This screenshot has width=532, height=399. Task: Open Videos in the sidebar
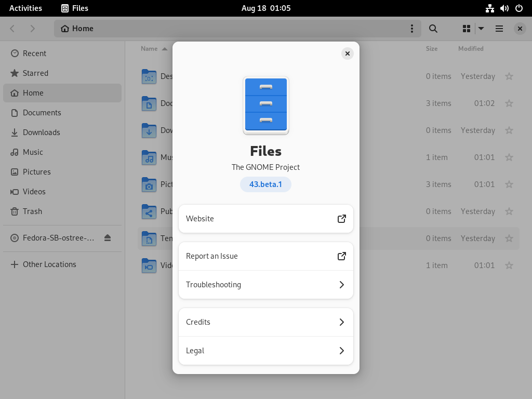point(62,191)
